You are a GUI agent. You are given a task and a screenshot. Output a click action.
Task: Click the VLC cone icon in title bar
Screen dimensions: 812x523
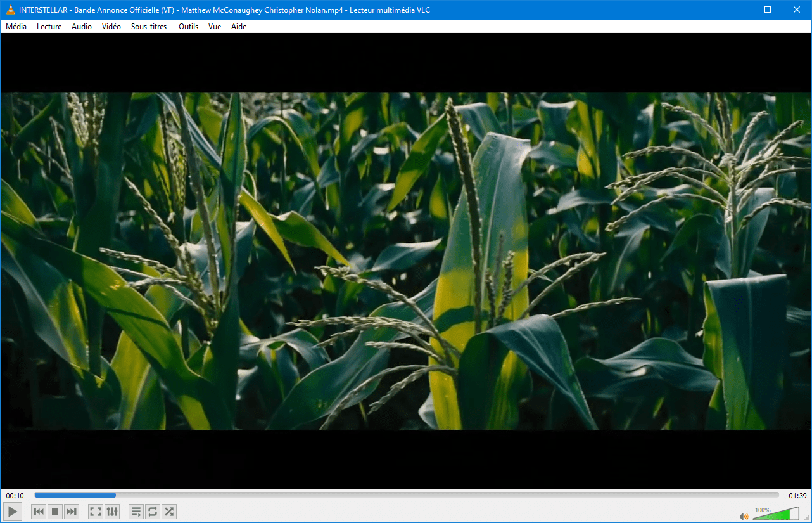click(11, 10)
